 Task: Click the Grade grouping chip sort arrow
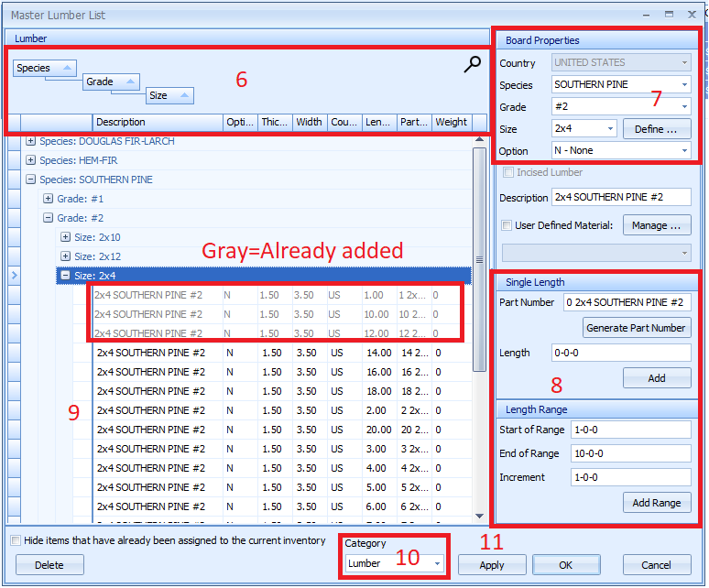(x=128, y=82)
